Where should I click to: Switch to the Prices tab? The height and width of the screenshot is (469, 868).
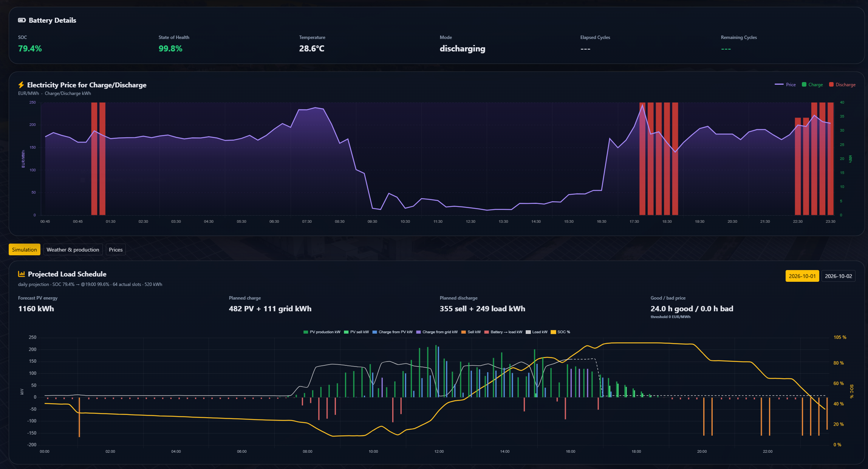116,250
